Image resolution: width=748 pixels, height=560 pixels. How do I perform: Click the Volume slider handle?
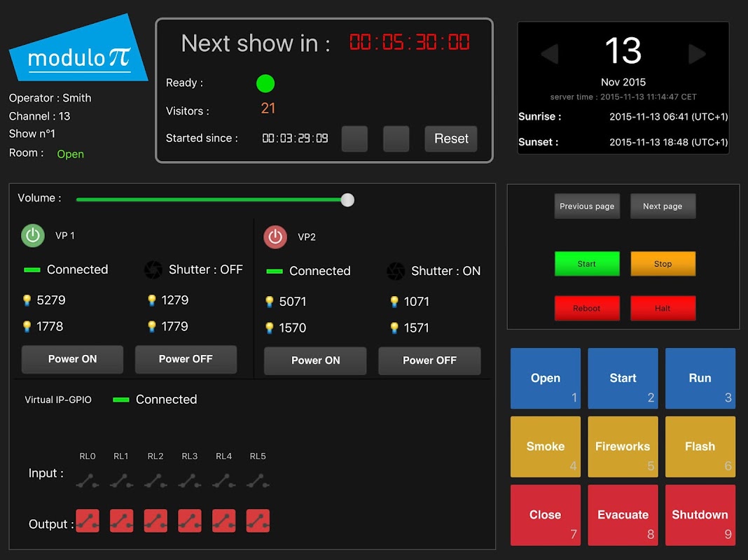click(x=348, y=200)
